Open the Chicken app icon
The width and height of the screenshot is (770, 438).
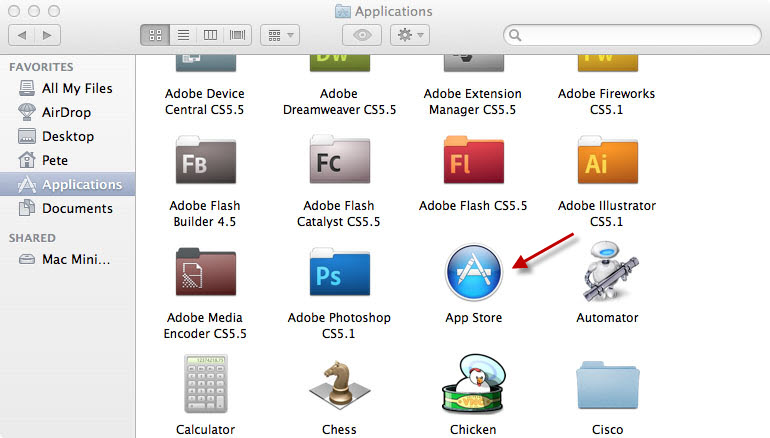473,383
